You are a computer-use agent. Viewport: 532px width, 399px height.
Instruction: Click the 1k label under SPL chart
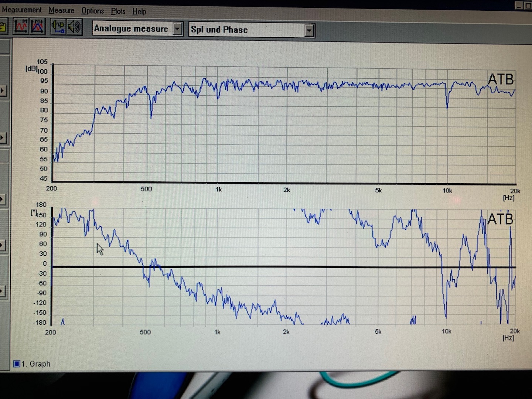pos(219,189)
